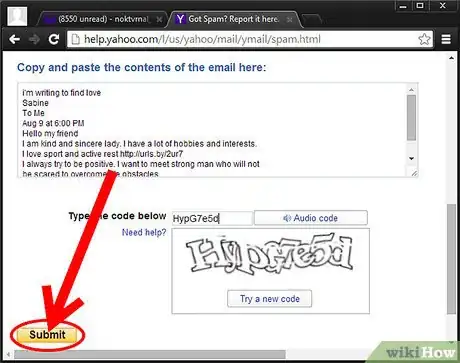Go back using the browser back arrow
Screen dimensions: 460x363
[x=14, y=39]
